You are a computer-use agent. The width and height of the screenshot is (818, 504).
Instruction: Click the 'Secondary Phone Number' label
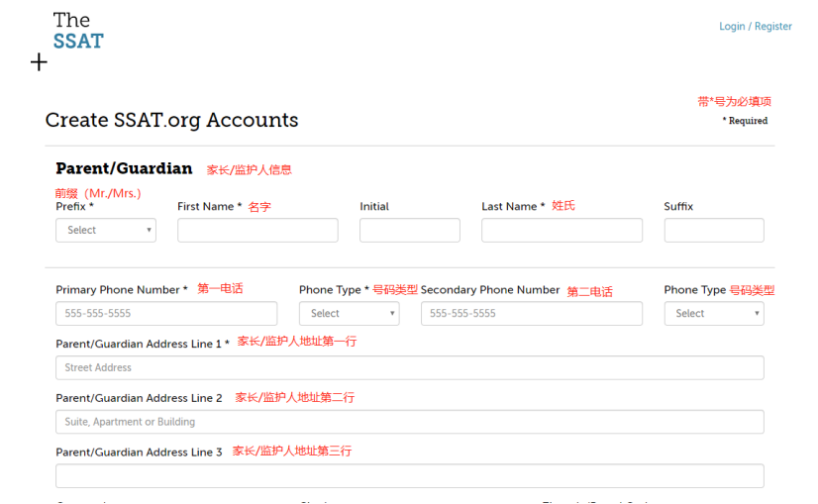[x=490, y=290]
